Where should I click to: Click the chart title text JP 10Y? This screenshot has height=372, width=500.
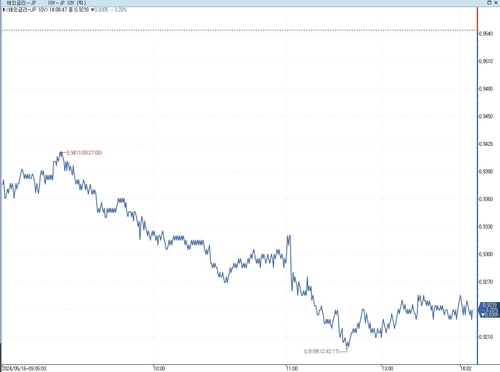click(x=67, y=3)
